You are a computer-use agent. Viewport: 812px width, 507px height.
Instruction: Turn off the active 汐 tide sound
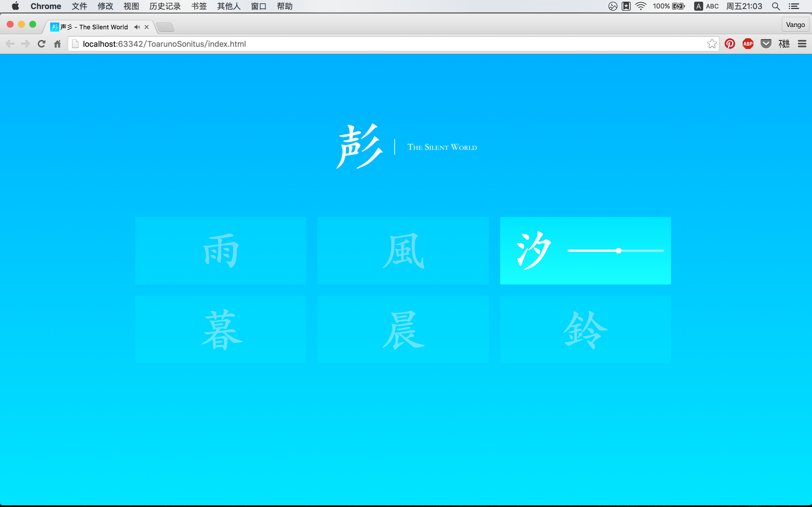pyautogui.click(x=533, y=250)
